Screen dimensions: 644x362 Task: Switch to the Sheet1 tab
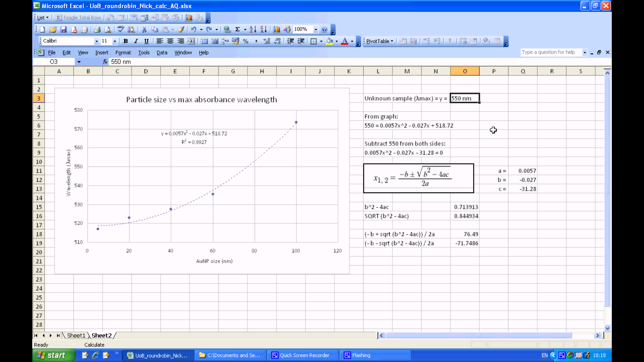click(x=76, y=336)
